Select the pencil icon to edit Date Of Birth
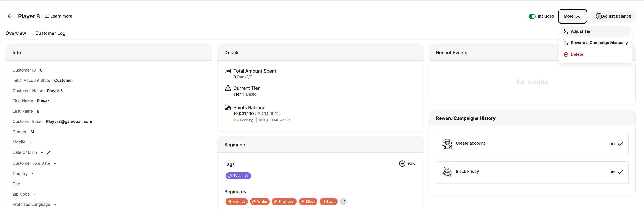The height and width of the screenshot is (209, 644). pos(49,153)
